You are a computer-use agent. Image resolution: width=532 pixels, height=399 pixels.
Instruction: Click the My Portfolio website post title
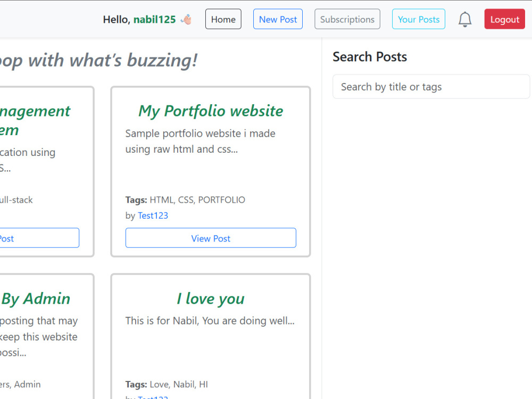tap(211, 111)
